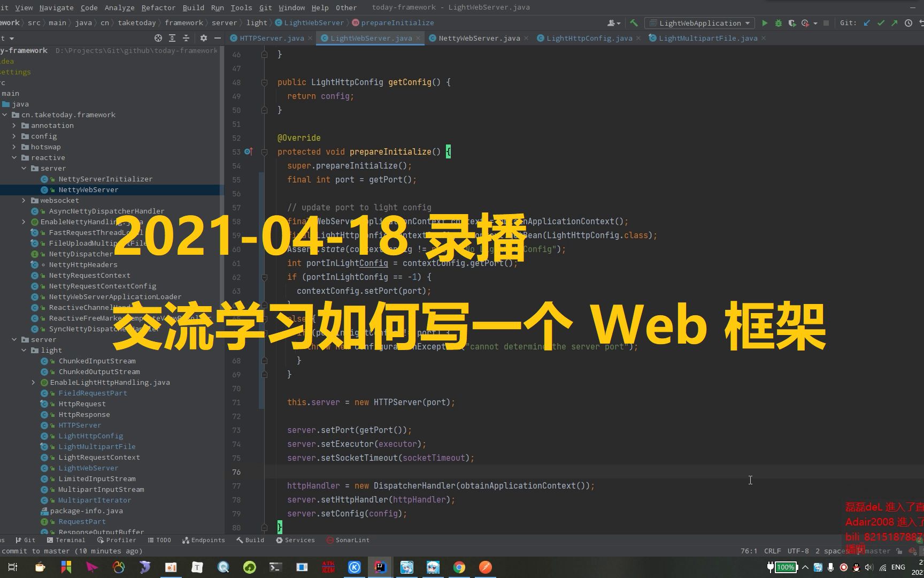Start debugging with the bug icon
Screen dimensions: 924x578
coord(778,23)
